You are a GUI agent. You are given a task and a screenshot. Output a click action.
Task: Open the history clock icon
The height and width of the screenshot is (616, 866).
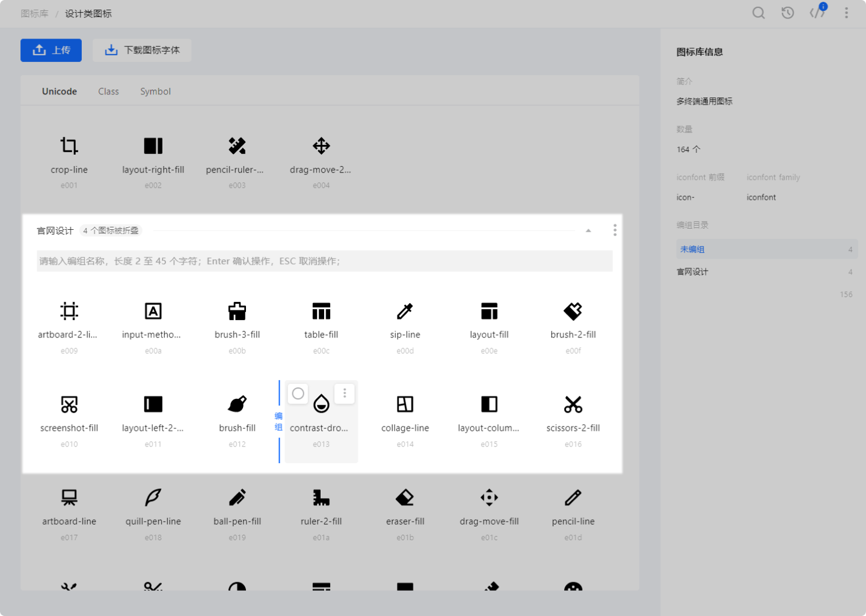[x=787, y=13]
